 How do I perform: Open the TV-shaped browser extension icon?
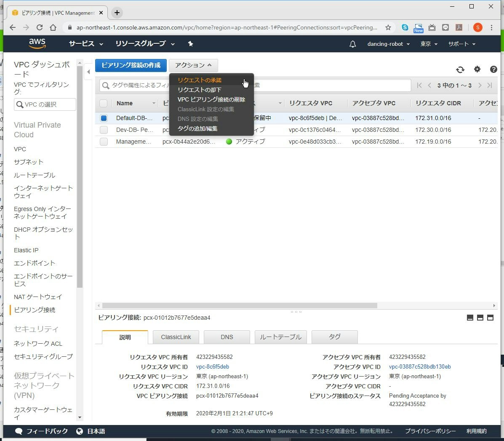(x=432, y=28)
